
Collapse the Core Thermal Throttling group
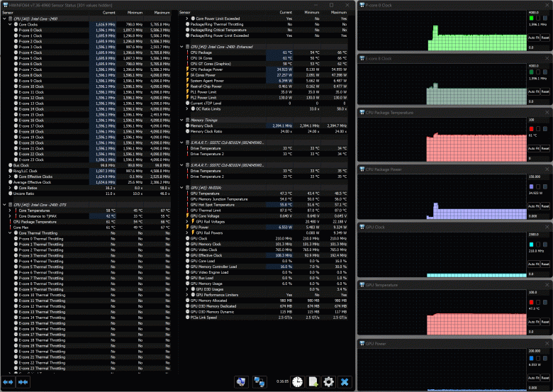tap(10, 233)
